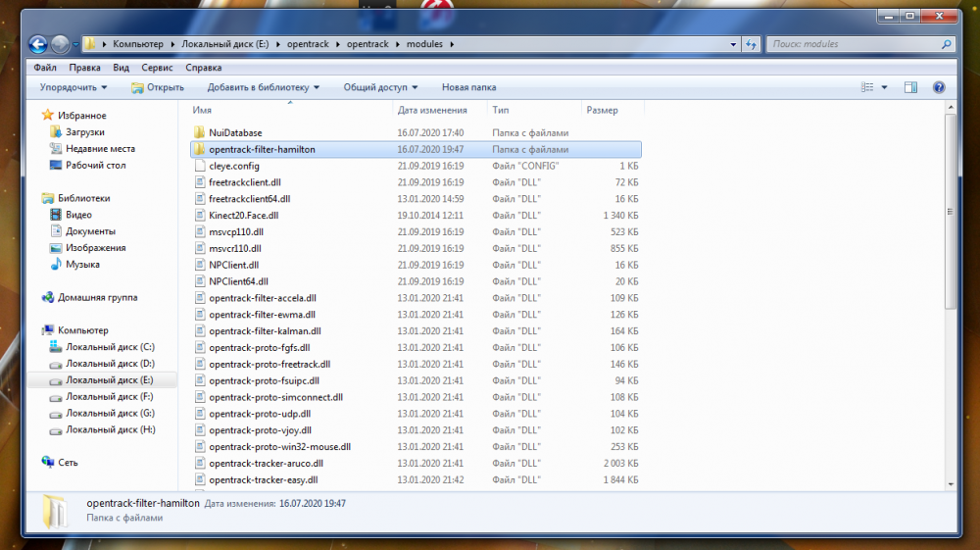Select Библиотеки in navigation pane
Image resolution: width=980 pixels, height=550 pixels.
tap(83, 198)
